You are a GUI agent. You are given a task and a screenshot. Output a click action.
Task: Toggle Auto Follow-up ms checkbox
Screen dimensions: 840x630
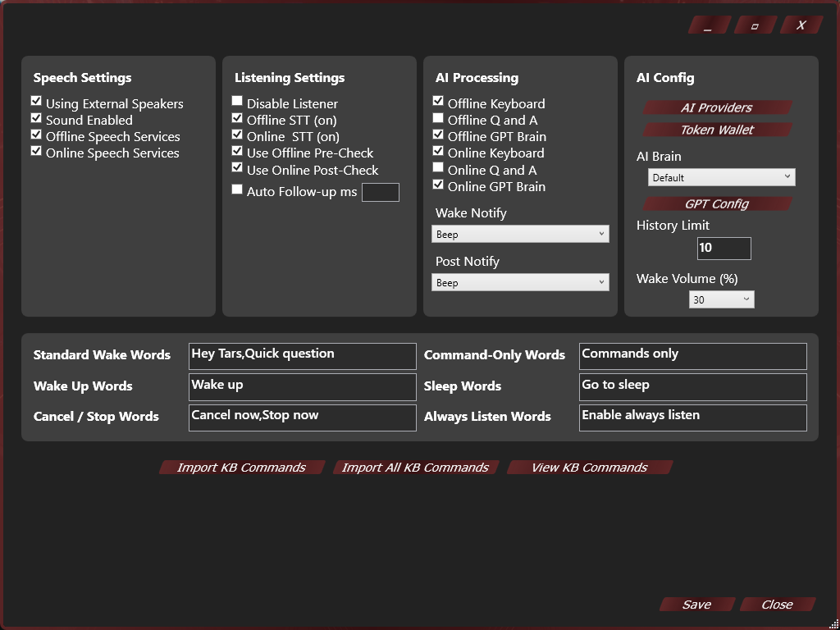237,189
